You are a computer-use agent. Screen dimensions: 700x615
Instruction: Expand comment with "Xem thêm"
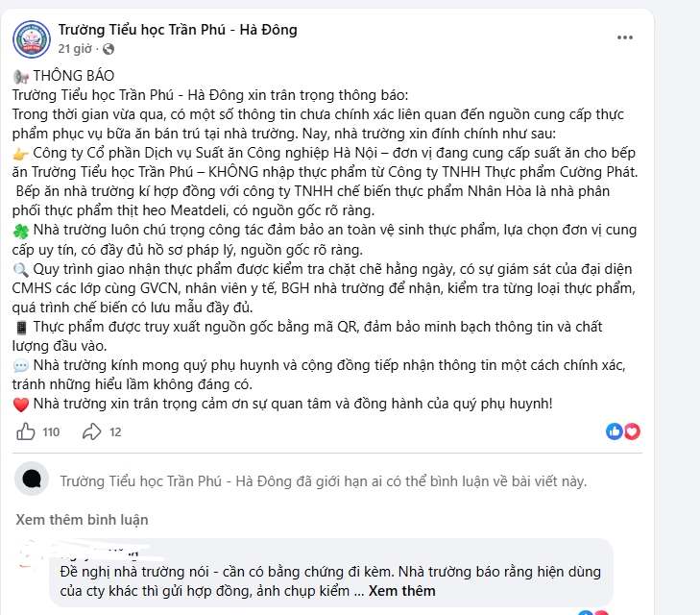401,591
